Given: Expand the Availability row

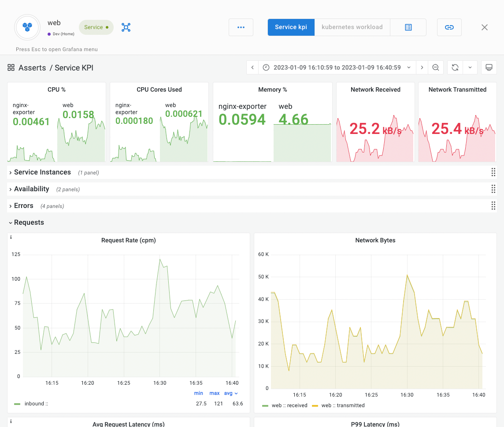Looking at the screenshot, I should (x=31, y=189).
